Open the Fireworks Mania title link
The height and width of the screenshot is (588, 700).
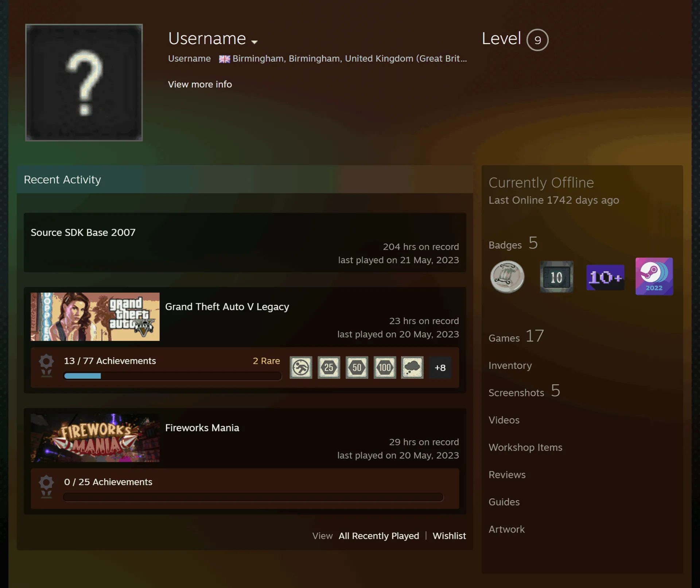point(202,428)
